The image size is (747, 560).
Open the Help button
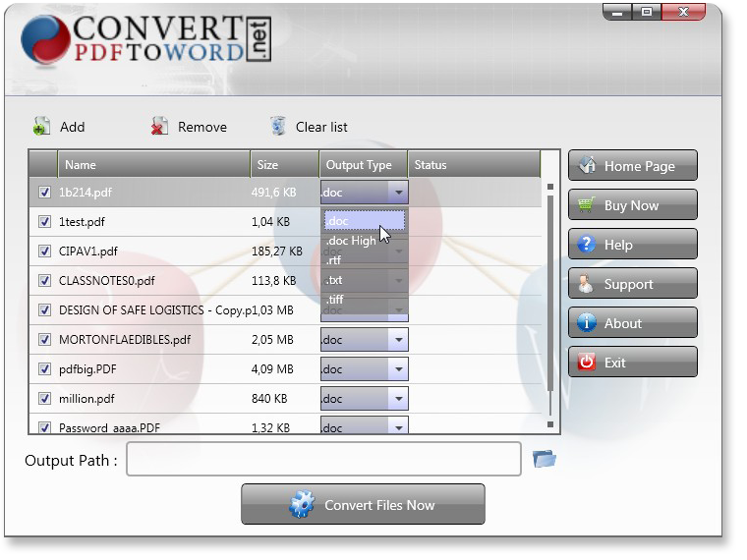(633, 245)
